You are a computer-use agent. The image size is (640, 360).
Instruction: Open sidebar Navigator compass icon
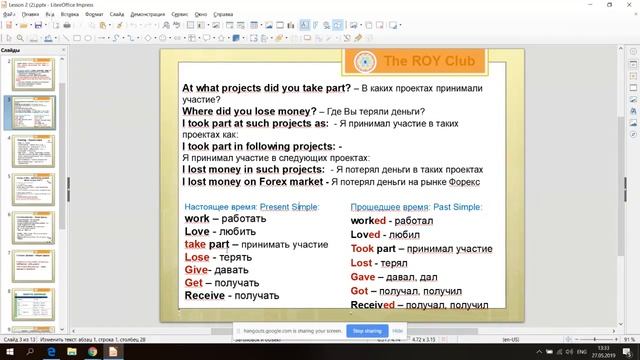633,134
